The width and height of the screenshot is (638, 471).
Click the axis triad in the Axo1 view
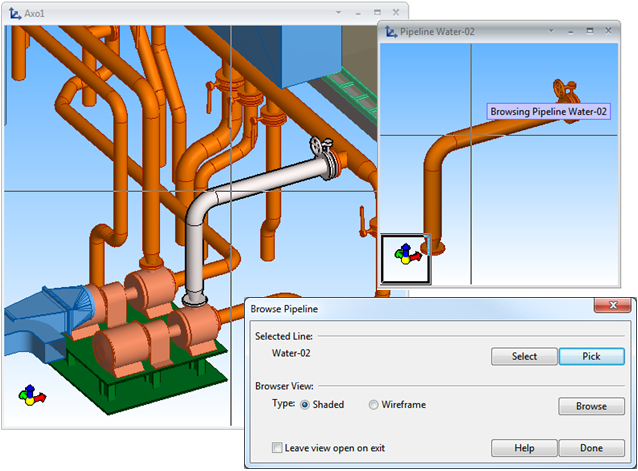tap(32, 395)
